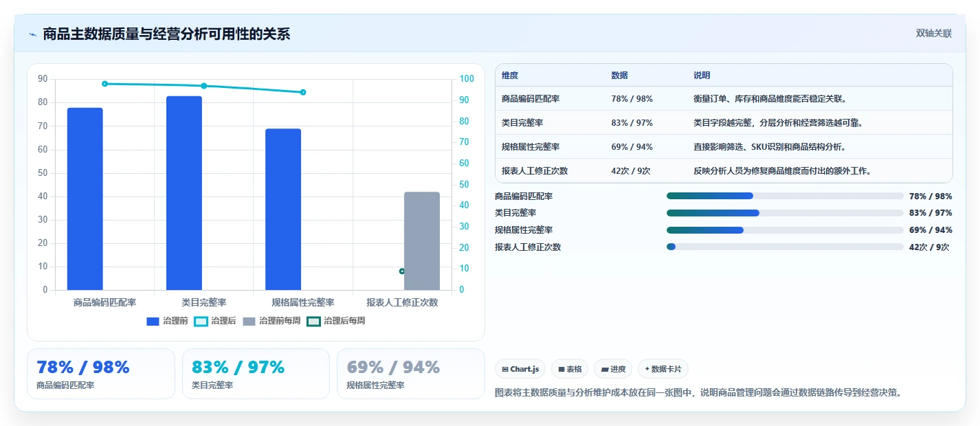Screen dimensions: 980x426
Task: Click the left axis value 90
Action: pyautogui.click(x=43, y=79)
